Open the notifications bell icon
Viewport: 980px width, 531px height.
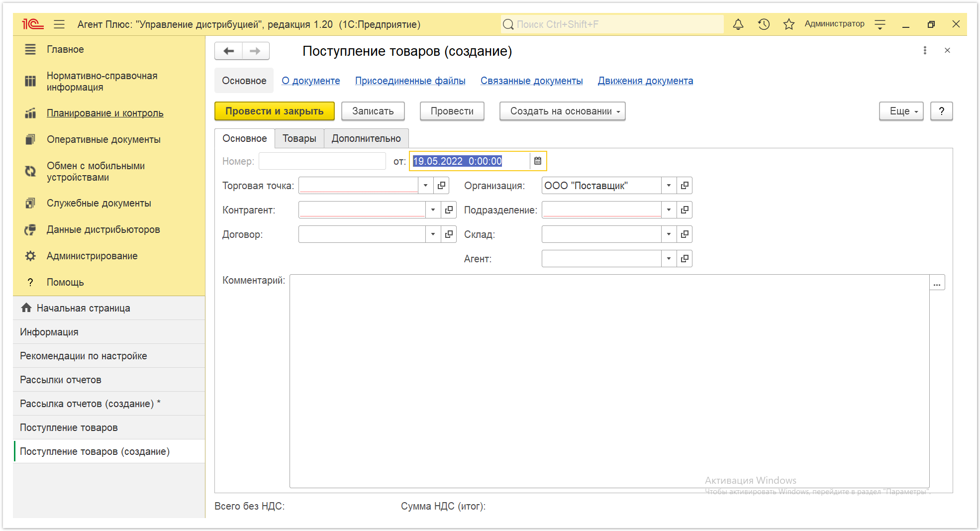738,24
